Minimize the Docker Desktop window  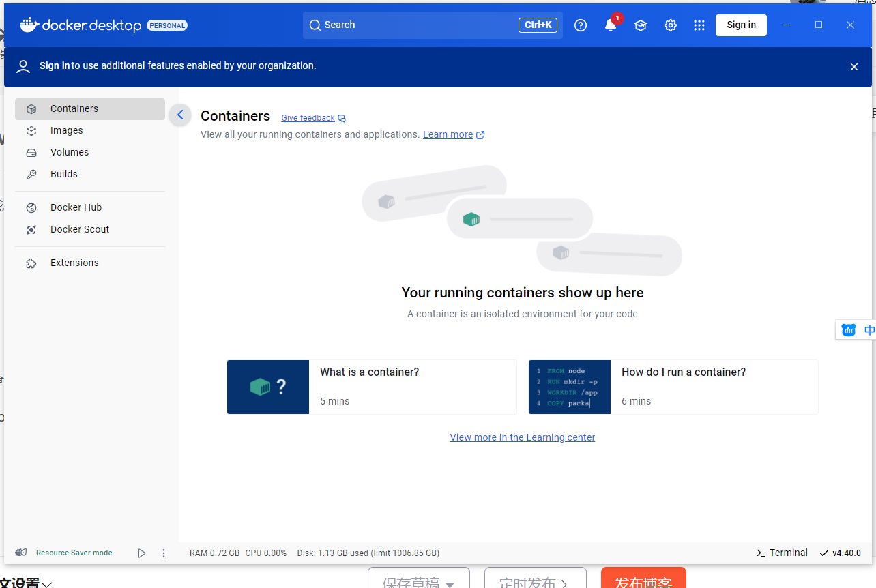pos(787,25)
